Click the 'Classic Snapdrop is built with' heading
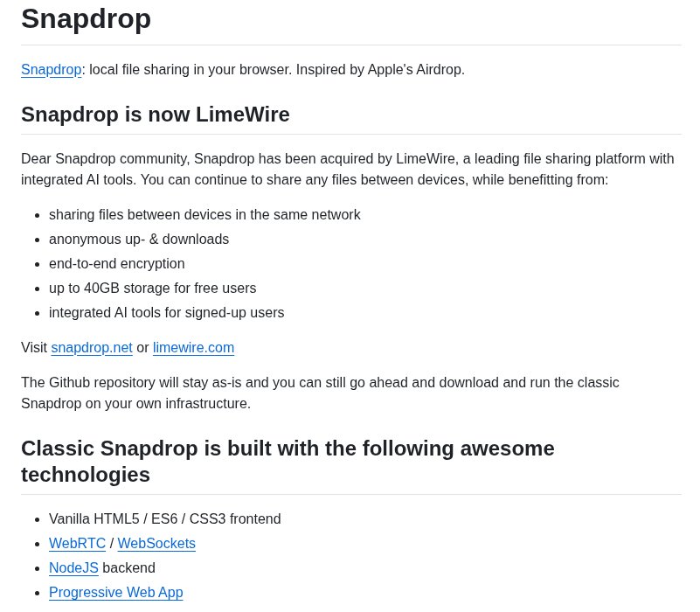This screenshot has width=700, height=612. point(288,462)
